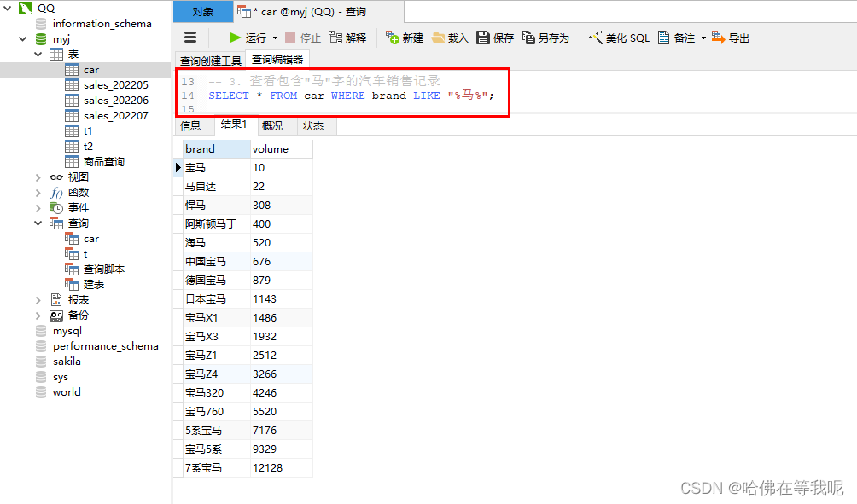Click the 视图 views icon in the tree

pos(55,177)
